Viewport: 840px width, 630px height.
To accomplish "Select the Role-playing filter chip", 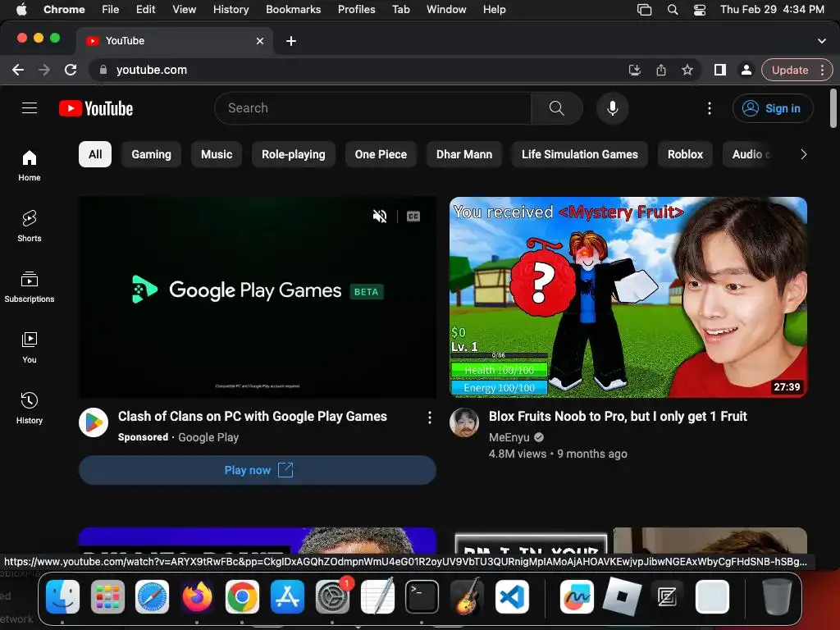I will pos(293,154).
